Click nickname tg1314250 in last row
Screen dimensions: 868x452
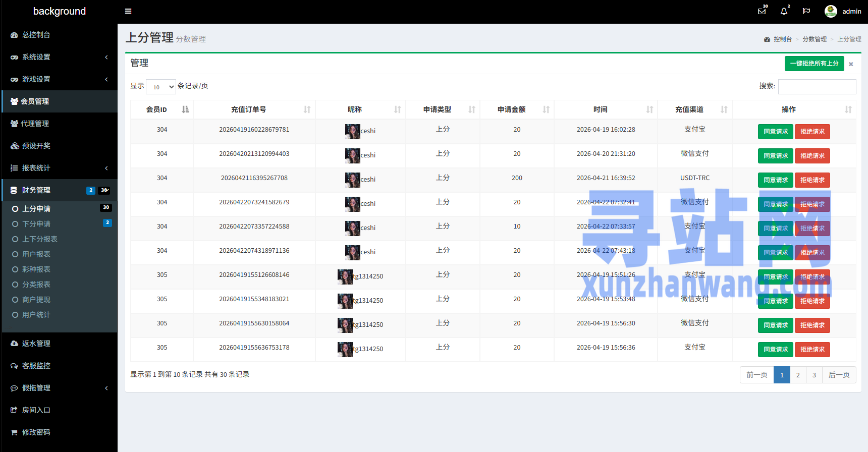click(368, 349)
